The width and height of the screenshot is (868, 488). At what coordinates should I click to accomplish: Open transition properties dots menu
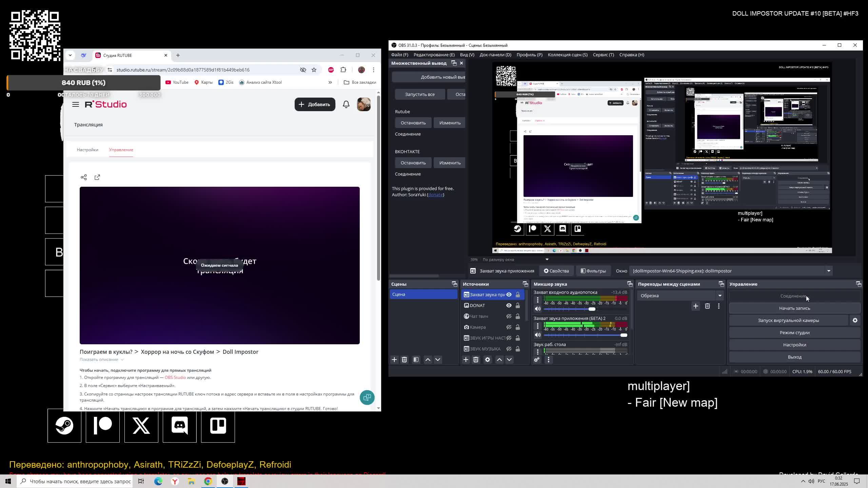(x=719, y=306)
